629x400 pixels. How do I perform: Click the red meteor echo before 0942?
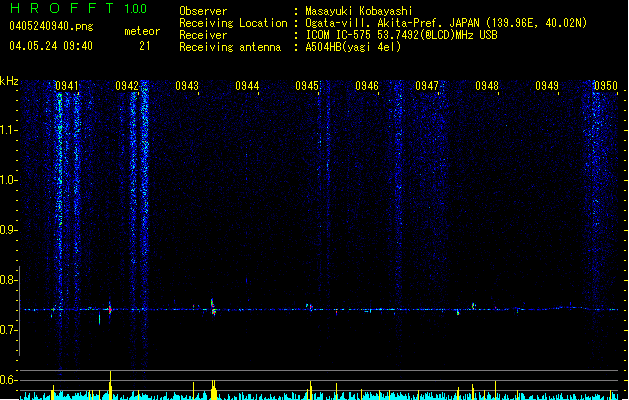pos(110,309)
